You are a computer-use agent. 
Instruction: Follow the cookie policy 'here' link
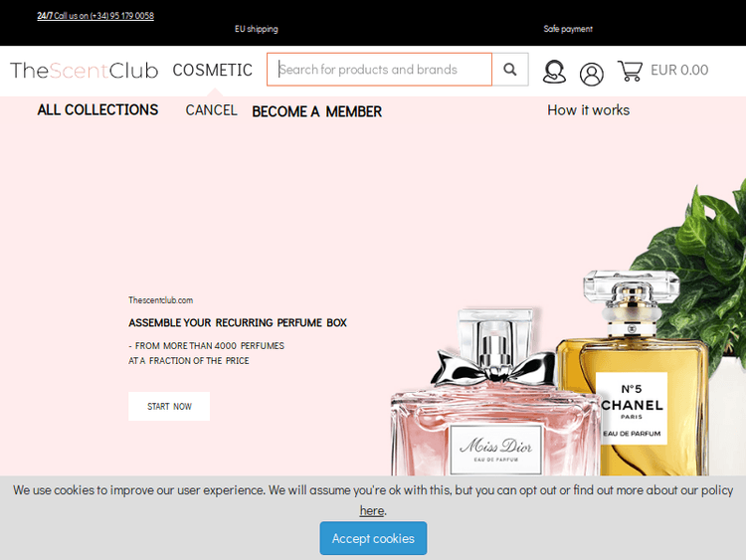tap(372, 510)
